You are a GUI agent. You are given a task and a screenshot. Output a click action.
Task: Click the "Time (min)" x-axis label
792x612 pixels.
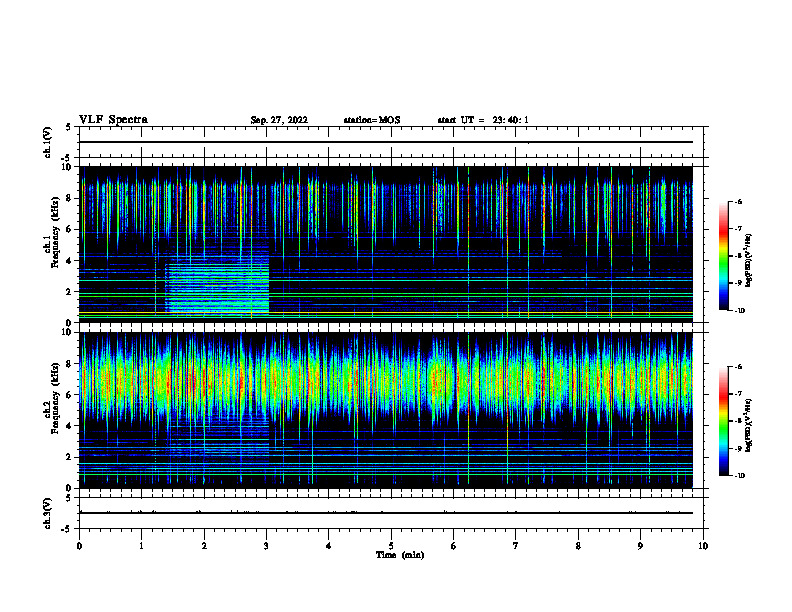pos(400,555)
